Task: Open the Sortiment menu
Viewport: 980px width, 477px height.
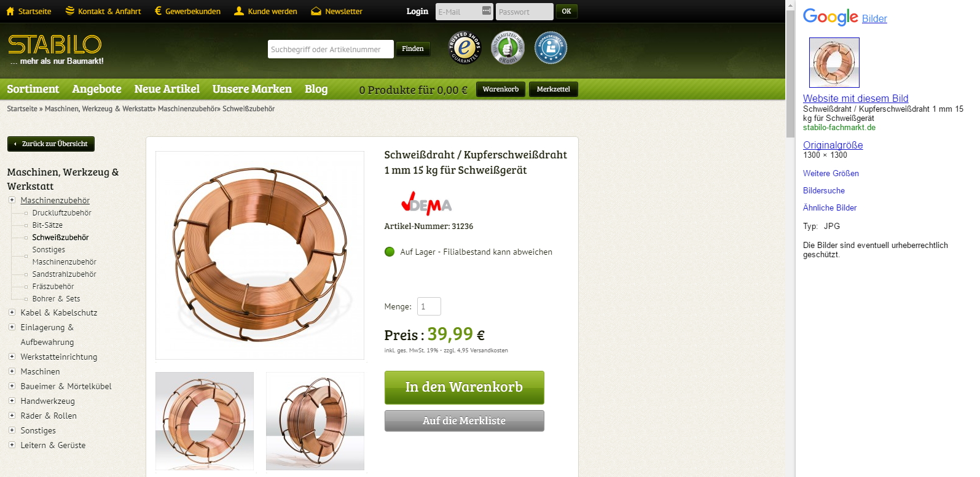Action: click(x=33, y=89)
